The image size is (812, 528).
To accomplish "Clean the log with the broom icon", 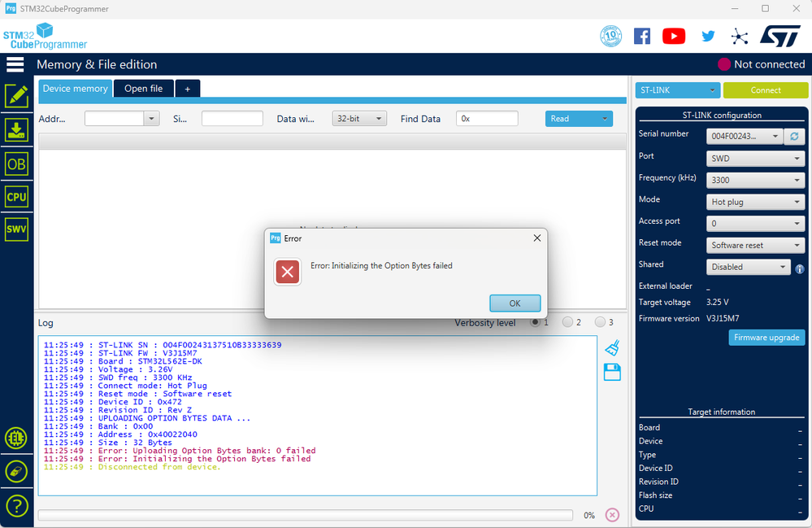I will click(x=611, y=347).
